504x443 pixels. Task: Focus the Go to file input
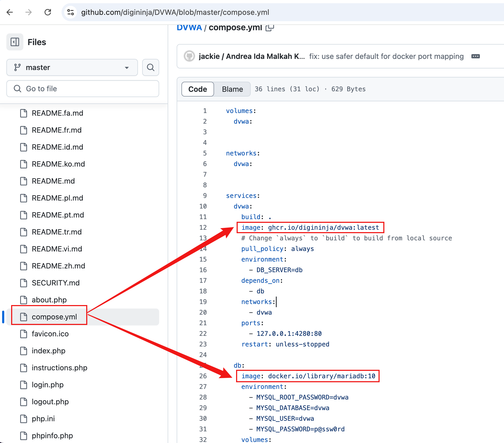click(x=83, y=89)
